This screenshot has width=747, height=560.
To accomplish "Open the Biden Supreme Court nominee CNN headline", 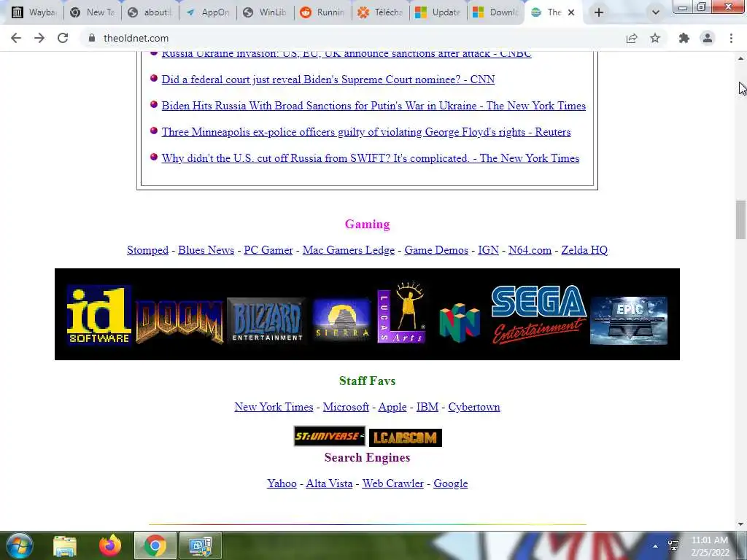I will click(x=328, y=79).
